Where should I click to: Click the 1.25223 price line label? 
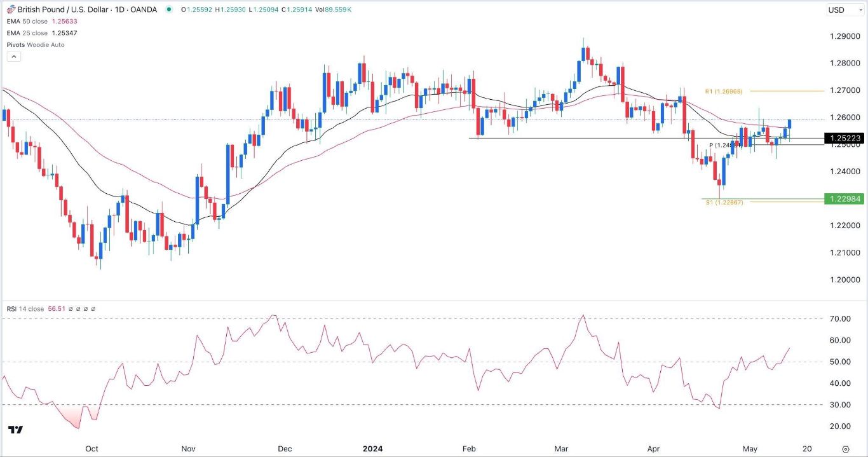[x=843, y=138]
